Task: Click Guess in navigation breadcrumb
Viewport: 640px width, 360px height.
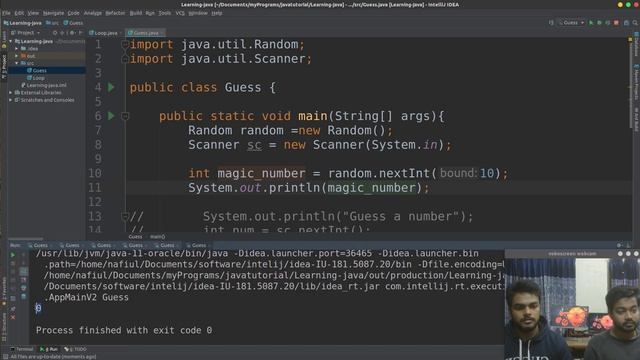Action: (73, 23)
